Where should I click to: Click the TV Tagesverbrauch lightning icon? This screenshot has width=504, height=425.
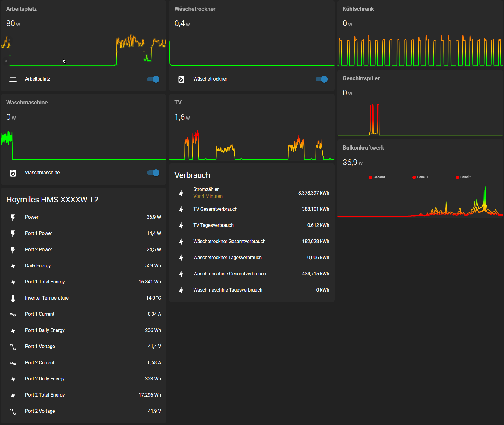pyautogui.click(x=181, y=225)
